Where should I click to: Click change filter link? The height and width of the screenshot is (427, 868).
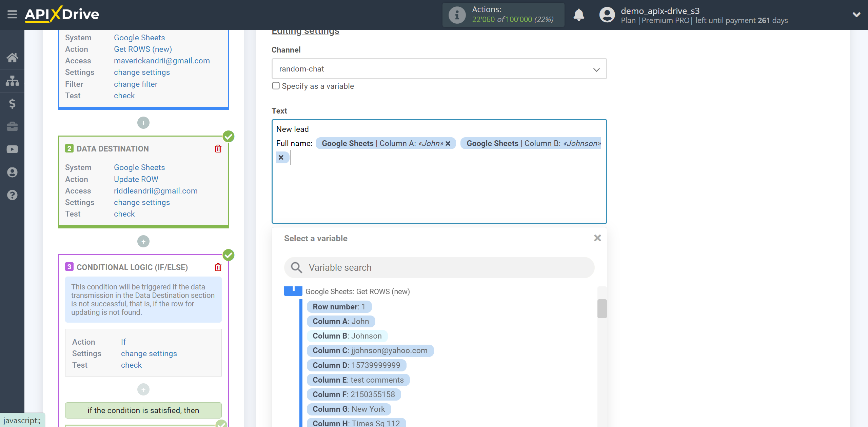(x=136, y=84)
